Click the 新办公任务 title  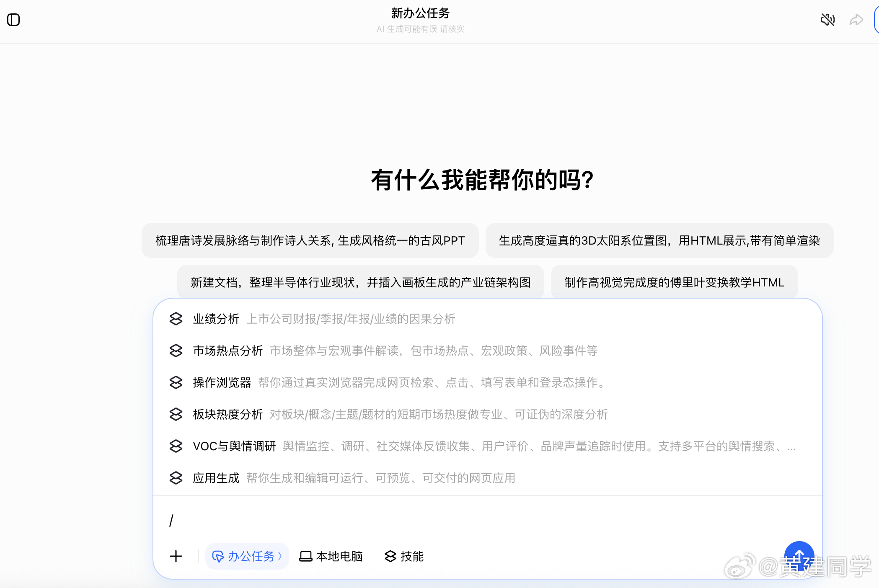point(421,13)
